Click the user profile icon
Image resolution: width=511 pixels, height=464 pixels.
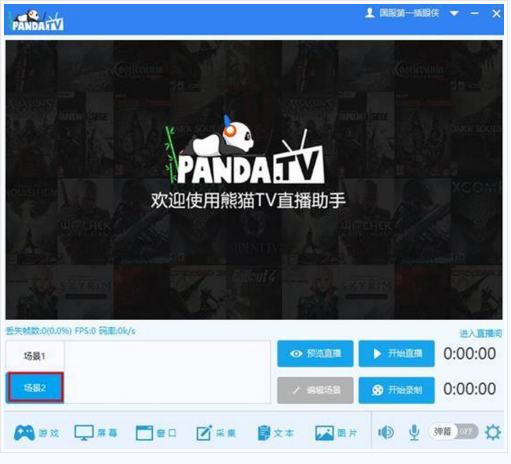click(x=370, y=13)
